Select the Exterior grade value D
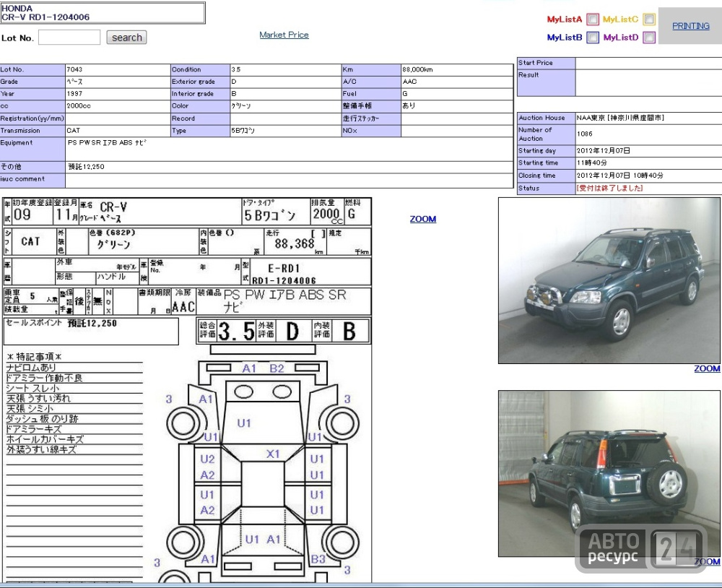722x588 pixels. click(234, 82)
